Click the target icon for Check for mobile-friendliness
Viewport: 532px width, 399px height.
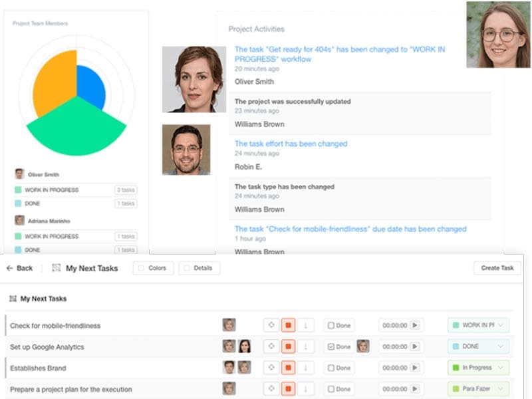(x=271, y=326)
